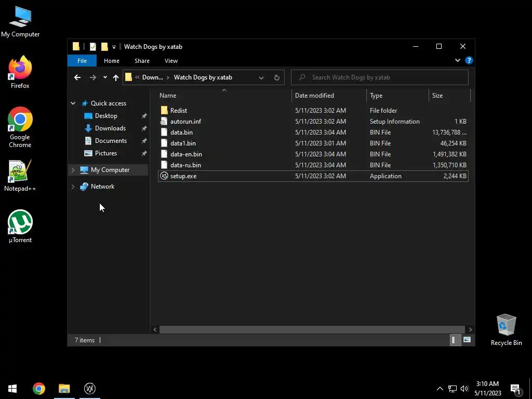The height and width of the screenshot is (399, 532).
Task: Select Documents in Quick access
Action: [x=111, y=141]
